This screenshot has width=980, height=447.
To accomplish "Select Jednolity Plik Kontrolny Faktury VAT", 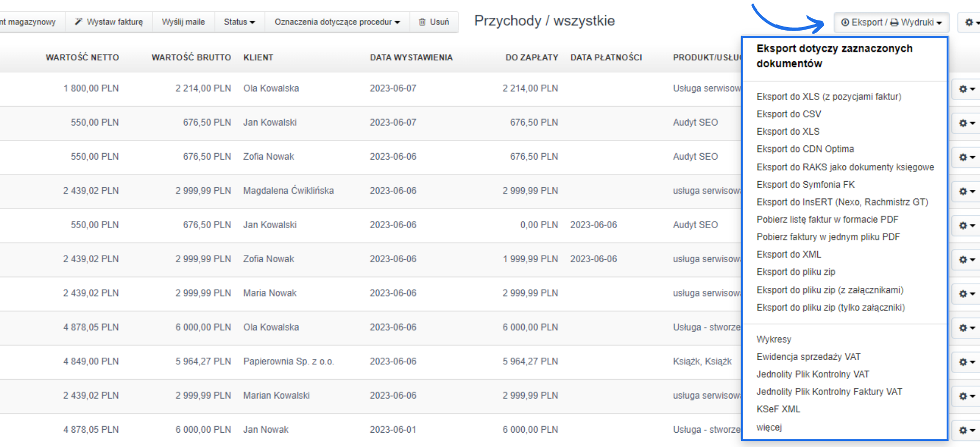I will point(829,391).
